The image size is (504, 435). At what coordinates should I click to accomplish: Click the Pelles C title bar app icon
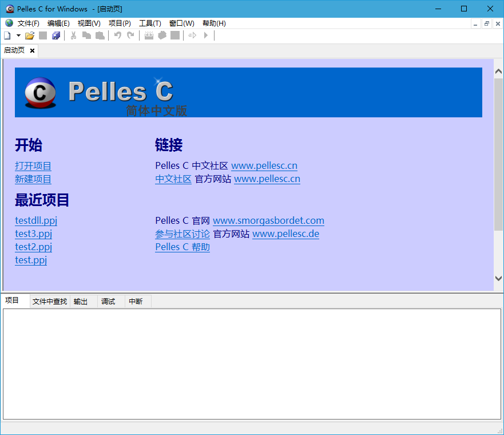click(10, 9)
